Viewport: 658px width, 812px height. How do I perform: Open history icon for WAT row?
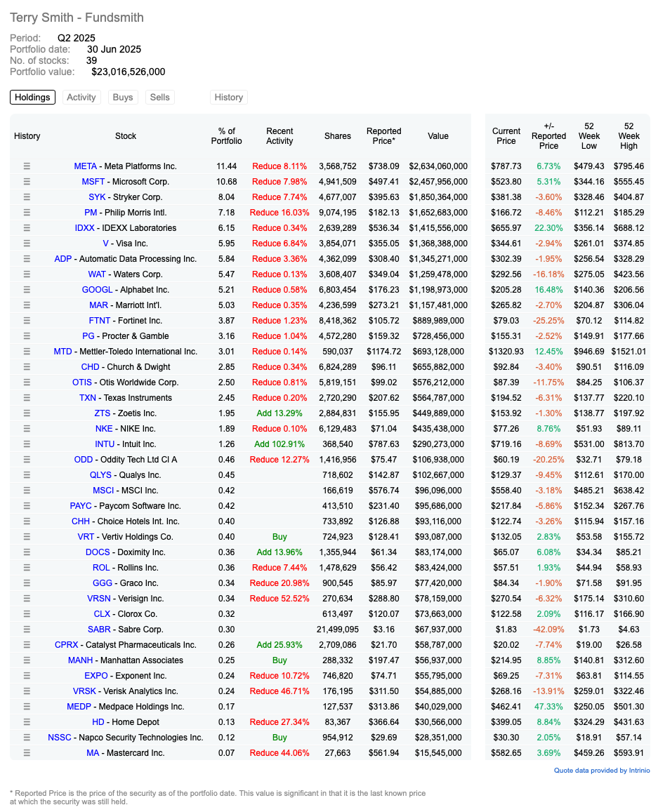coord(27,274)
